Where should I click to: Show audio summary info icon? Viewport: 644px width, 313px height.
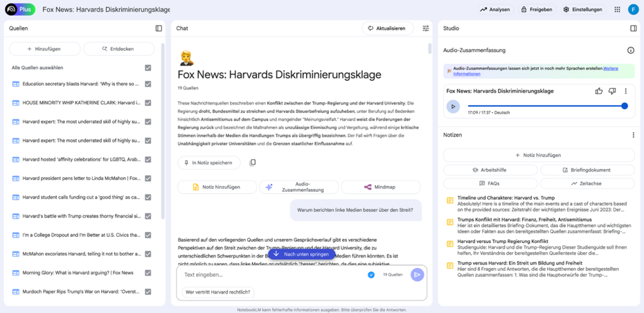click(x=631, y=50)
